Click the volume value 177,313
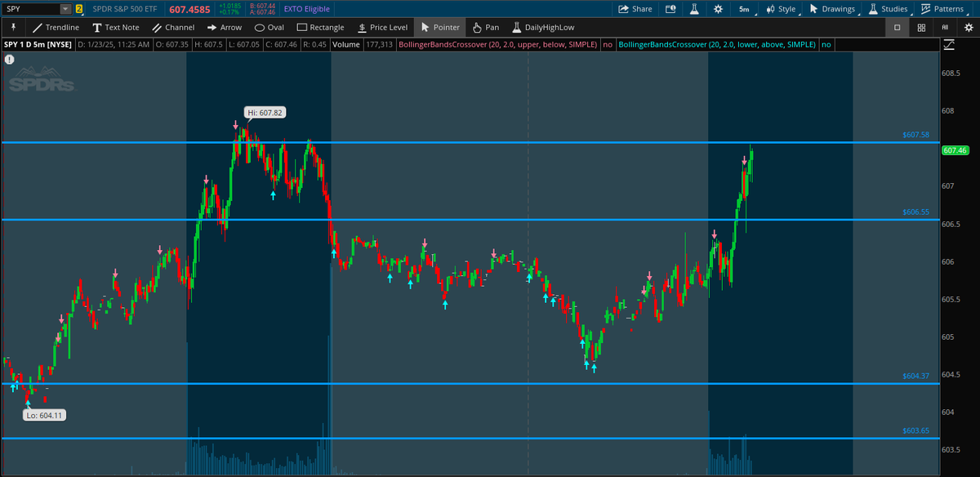980x477 pixels. (x=379, y=44)
